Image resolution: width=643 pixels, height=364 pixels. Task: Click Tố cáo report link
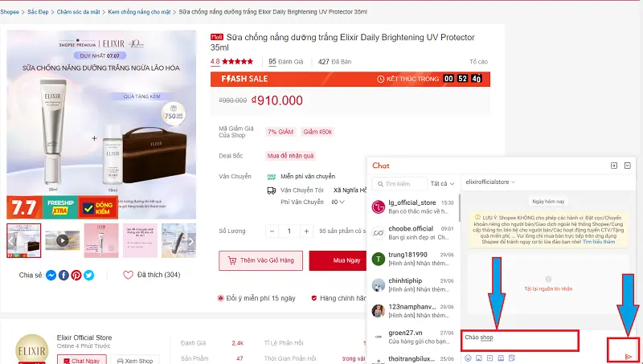[x=478, y=62]
